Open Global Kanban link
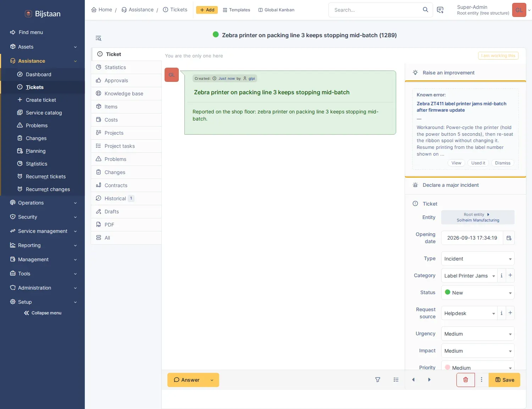The height and width of the screenshot is (409, 532). [276, 10]
